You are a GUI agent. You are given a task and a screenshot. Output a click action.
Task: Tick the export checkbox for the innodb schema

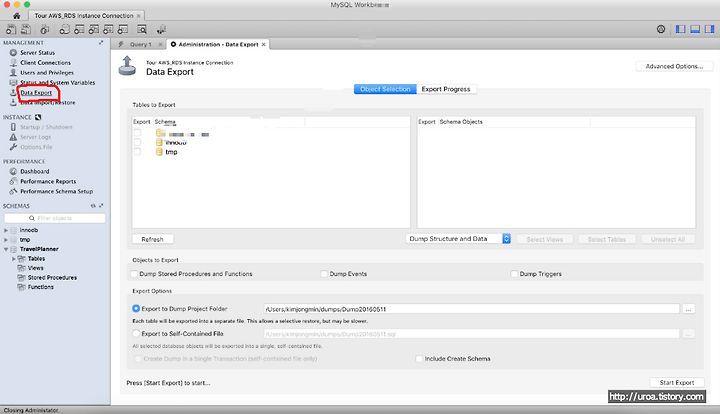(137, 142)
